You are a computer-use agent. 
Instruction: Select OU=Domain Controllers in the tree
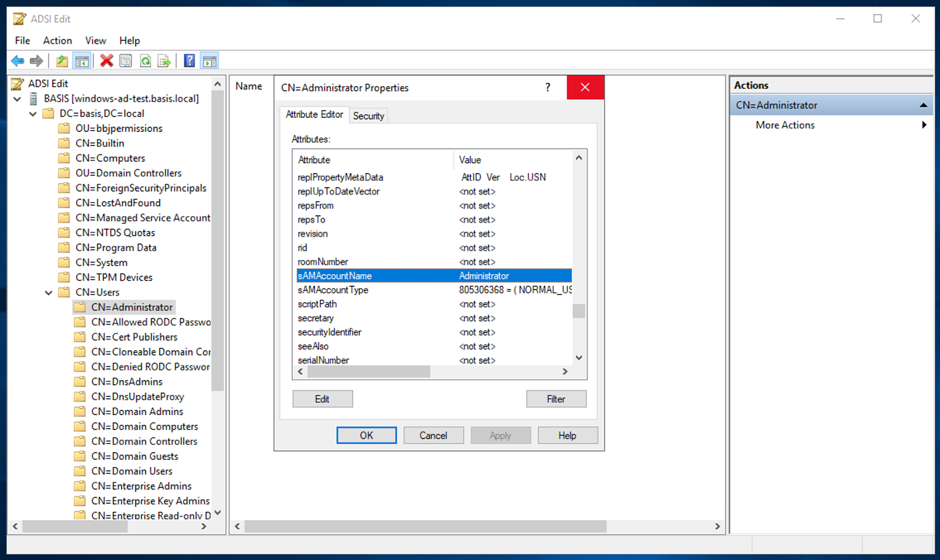(129, 173)
